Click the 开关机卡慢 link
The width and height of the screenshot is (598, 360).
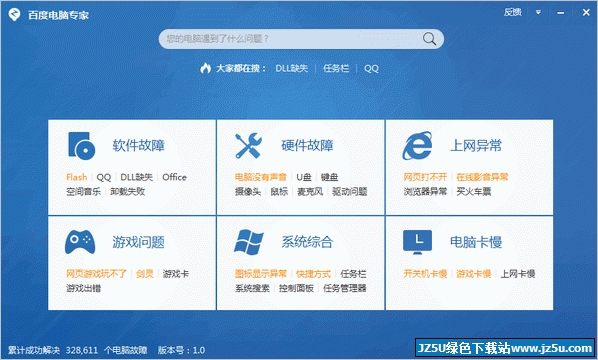coord(425,273)
